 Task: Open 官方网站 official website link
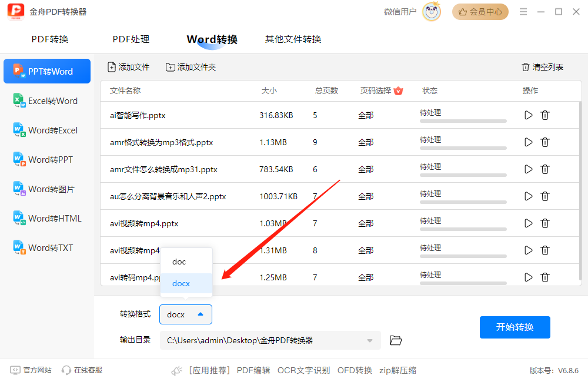click(31, 370)
